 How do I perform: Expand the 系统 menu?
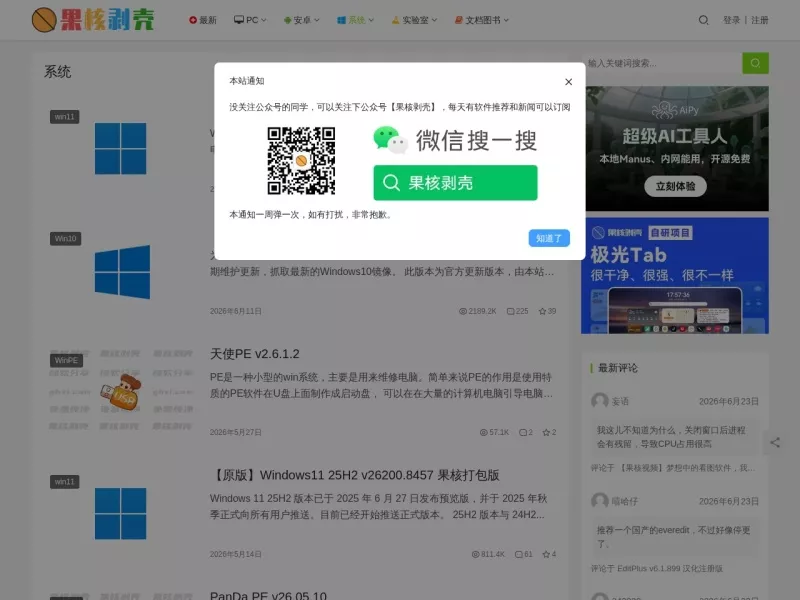[x=356, y=20]
